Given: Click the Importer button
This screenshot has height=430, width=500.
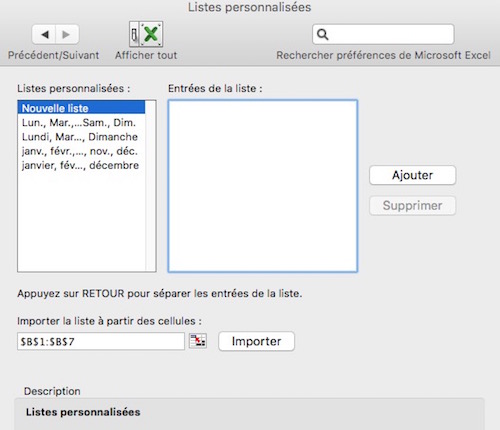Looking at the screenshot, I should click(256, 341).
